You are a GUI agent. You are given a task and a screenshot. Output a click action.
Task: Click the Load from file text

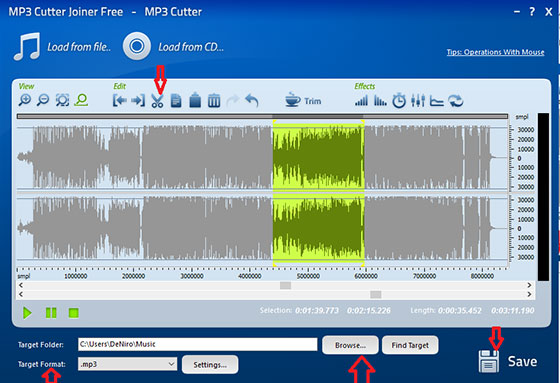coord(79,47)
